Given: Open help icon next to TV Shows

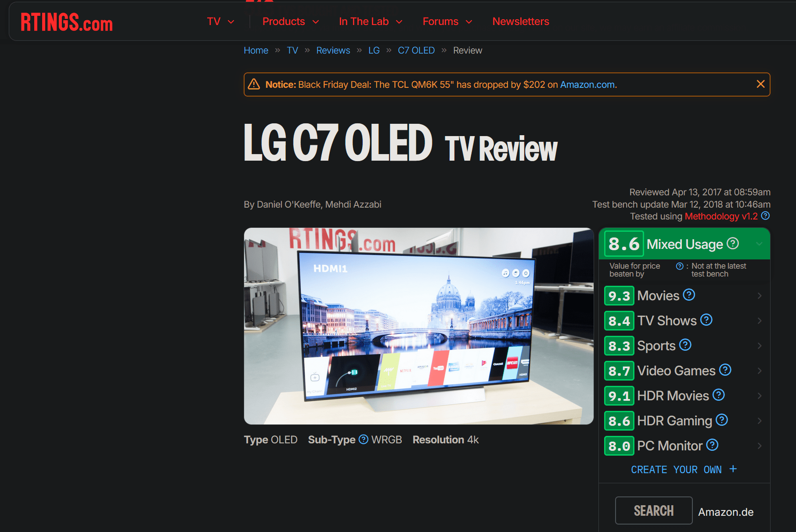Looking at the screenshot, I should point(706,320).
